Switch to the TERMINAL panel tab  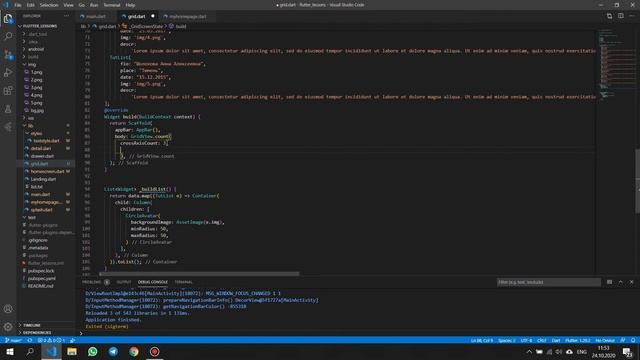point(183,282)
